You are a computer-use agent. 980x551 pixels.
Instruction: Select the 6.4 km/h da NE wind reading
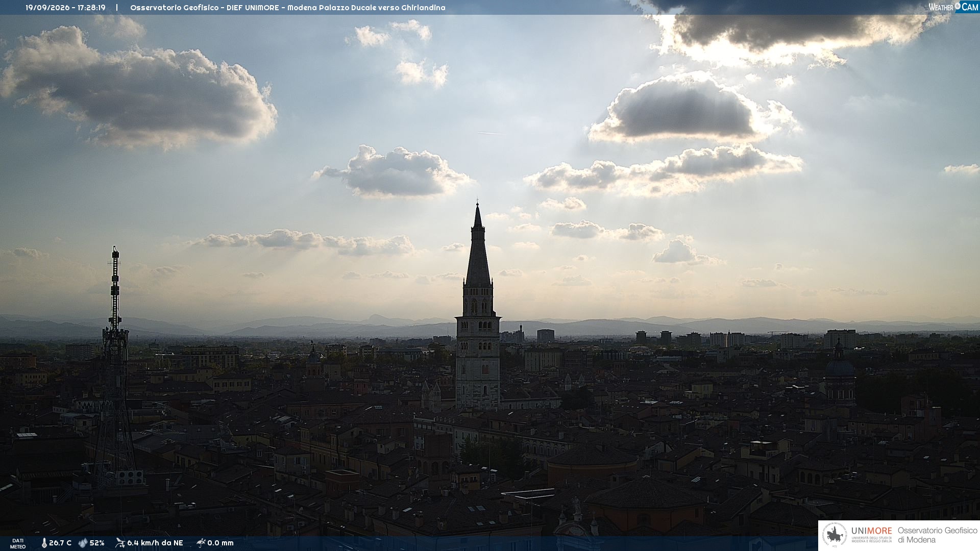(x=155, y=543)
